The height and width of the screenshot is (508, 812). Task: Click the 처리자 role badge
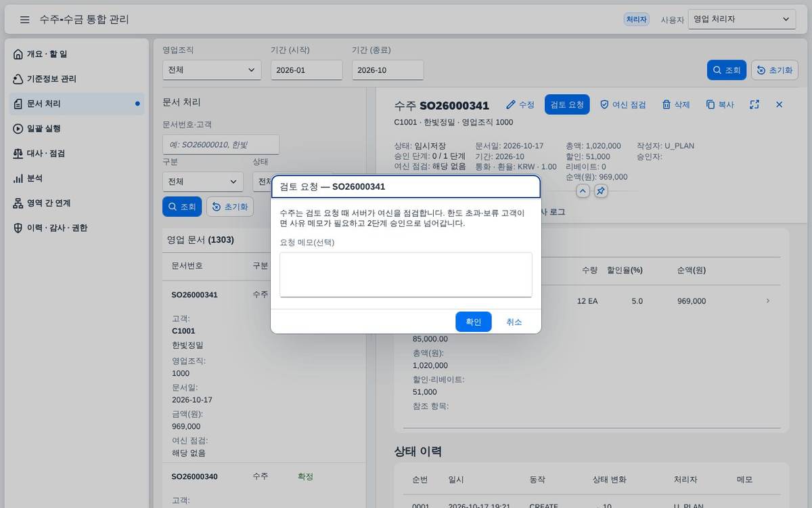[637, 20]
